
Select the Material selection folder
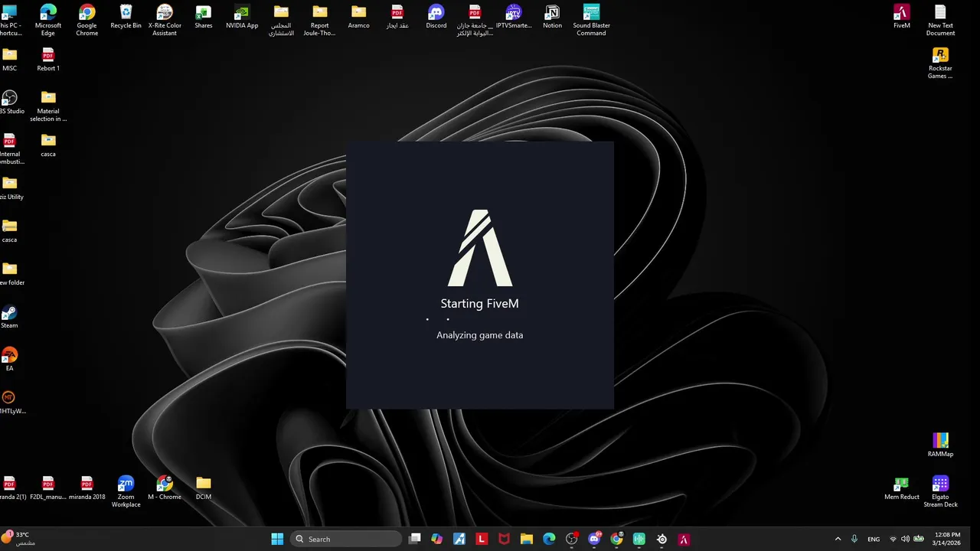click(48, 106)
